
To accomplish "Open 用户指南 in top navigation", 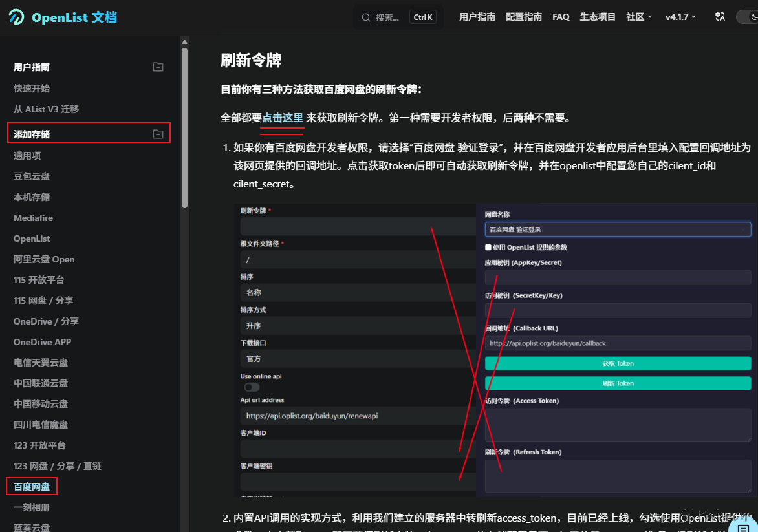I will tap(477, 17).
